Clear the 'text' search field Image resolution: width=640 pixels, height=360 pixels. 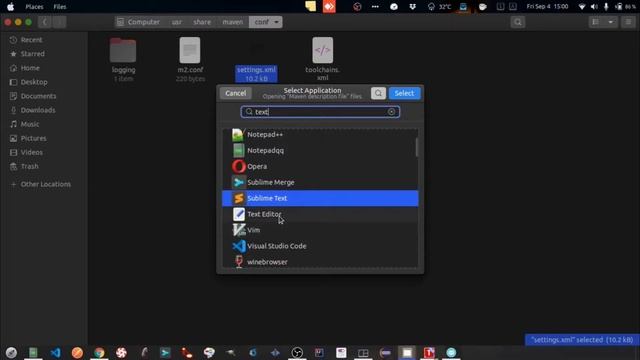(x=391, y=112)
